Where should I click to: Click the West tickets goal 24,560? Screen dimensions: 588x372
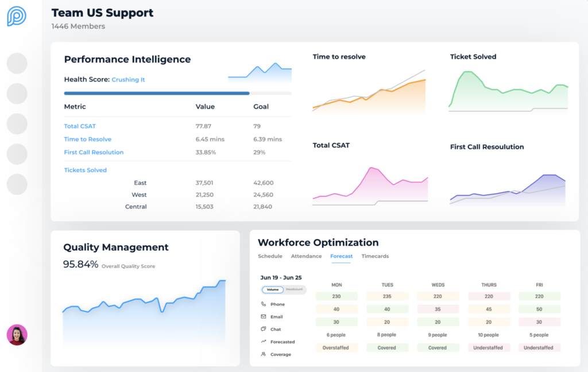tap(263, 195)
